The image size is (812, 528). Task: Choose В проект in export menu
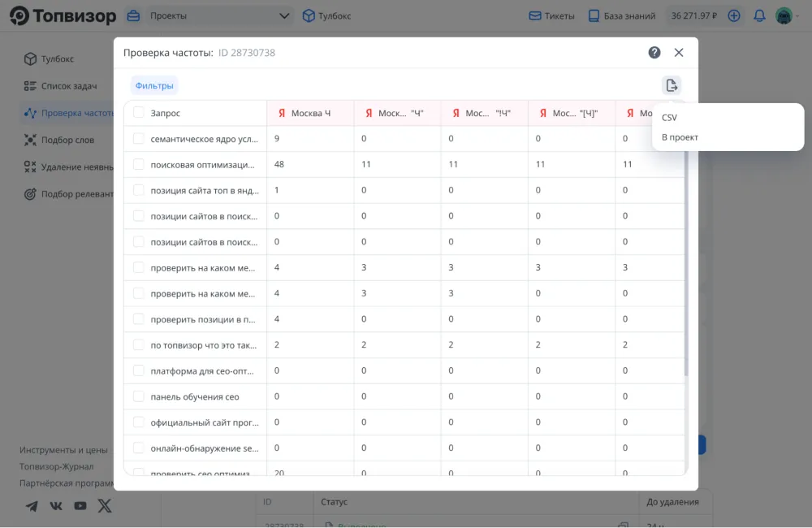pos(680,137)
